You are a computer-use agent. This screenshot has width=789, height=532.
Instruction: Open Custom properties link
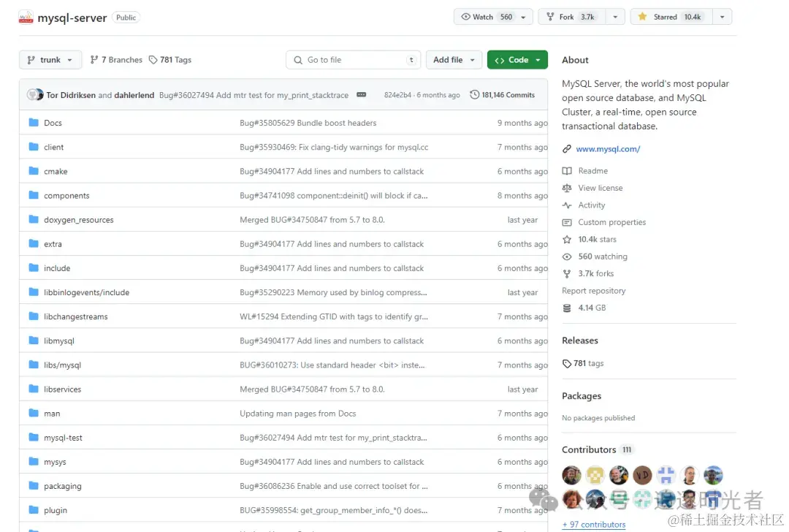[x=612, y=222]
